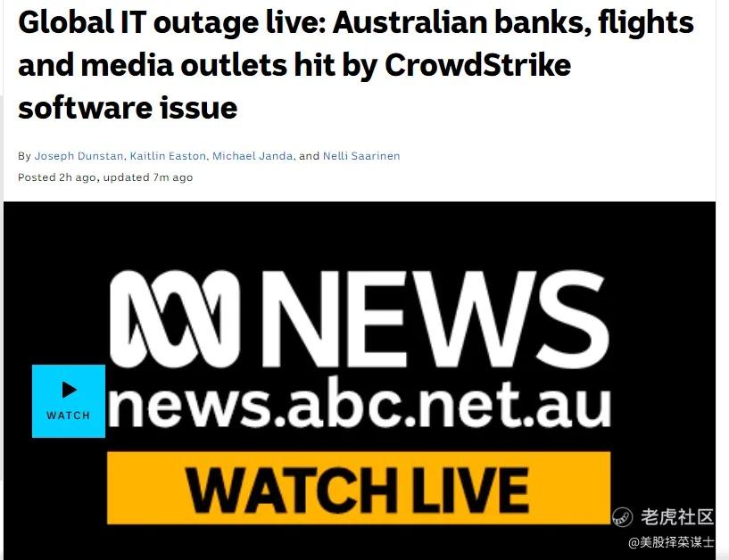Click the blue WATCH play button
The width and height of the screenshot is (729, 560).
point(69,401)
